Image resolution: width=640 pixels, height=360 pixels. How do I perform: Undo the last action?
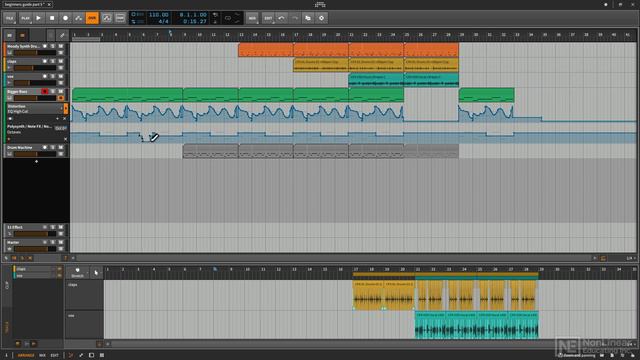281,18
